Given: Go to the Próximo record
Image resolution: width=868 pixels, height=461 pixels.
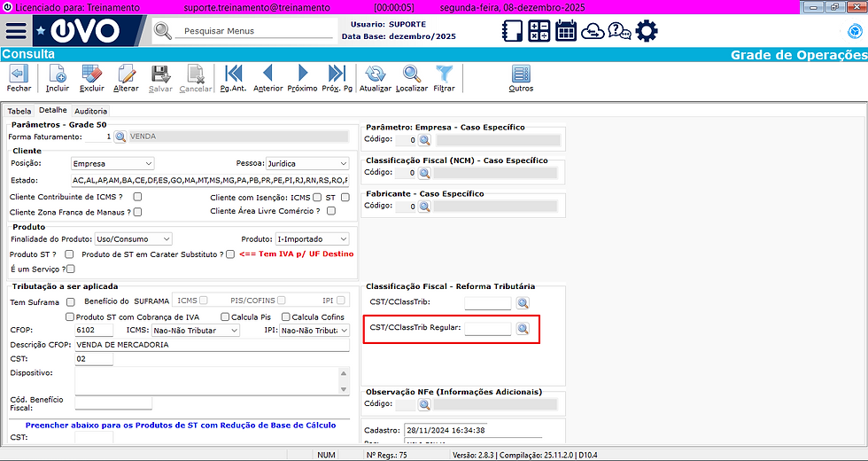Looking at the screenshot, I should coord(302,79).
